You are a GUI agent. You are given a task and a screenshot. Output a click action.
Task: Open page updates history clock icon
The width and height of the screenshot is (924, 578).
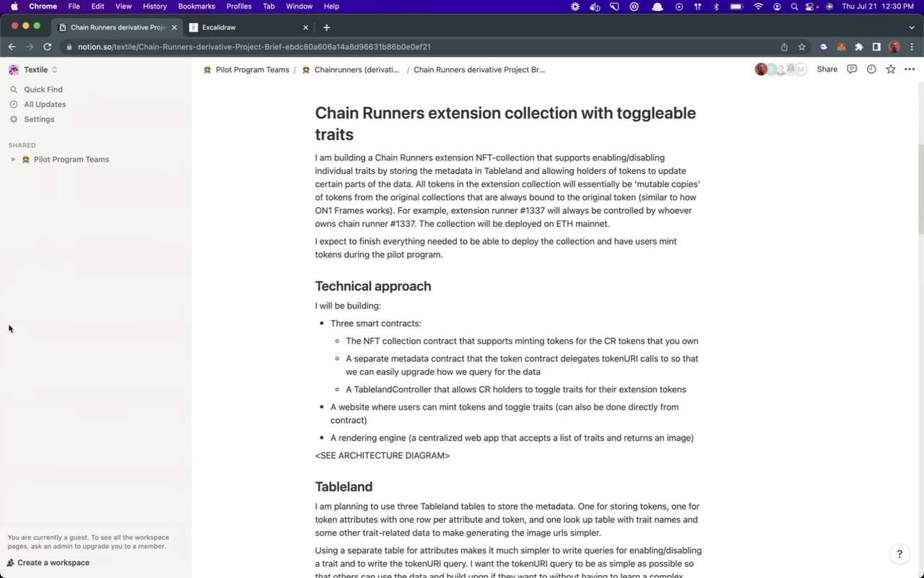tap(871, 69)
